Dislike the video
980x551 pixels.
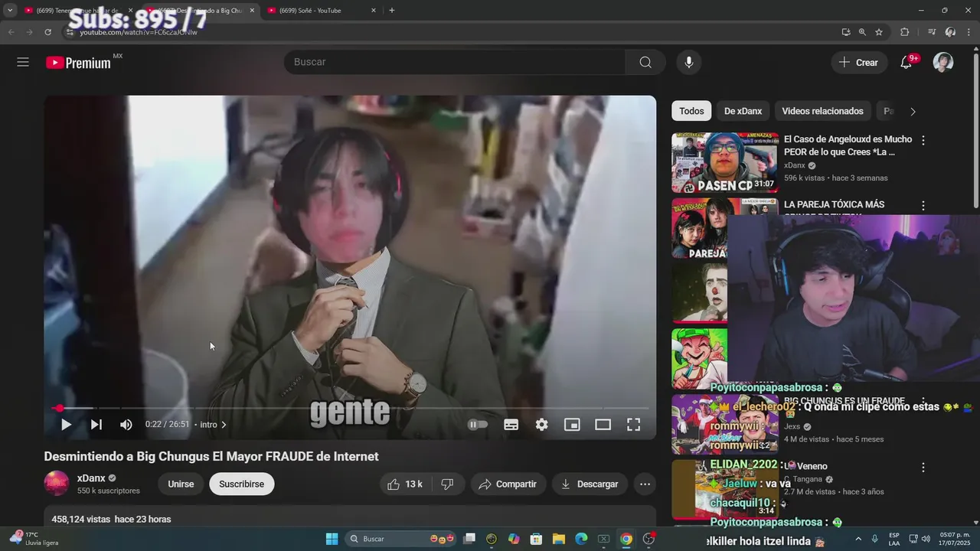tap(448, 484)
